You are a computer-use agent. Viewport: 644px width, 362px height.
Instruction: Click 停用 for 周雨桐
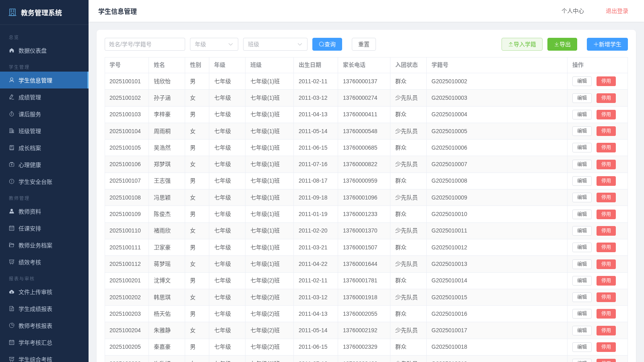coord(606,131)
